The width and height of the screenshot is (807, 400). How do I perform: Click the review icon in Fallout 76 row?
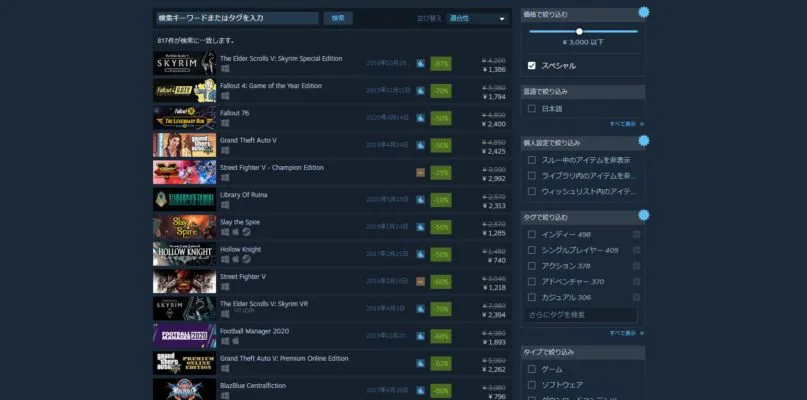(x=420, y=118)
